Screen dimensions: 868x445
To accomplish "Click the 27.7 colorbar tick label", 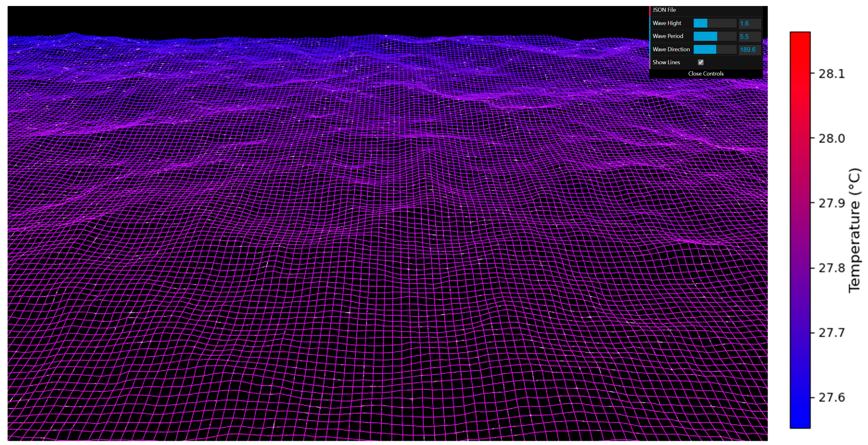I will pyautogui.click(x=832, y=333).
